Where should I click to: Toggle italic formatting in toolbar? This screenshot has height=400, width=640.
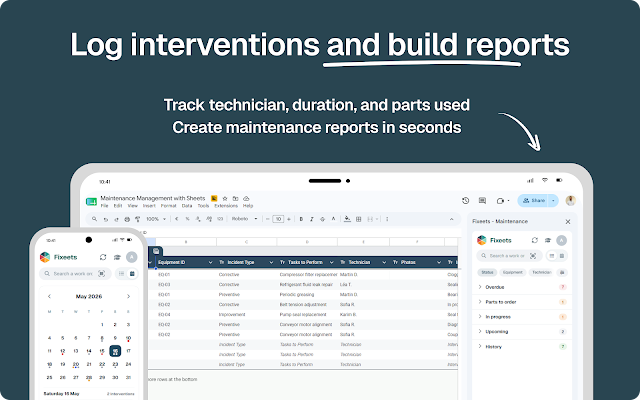point(312,219)
